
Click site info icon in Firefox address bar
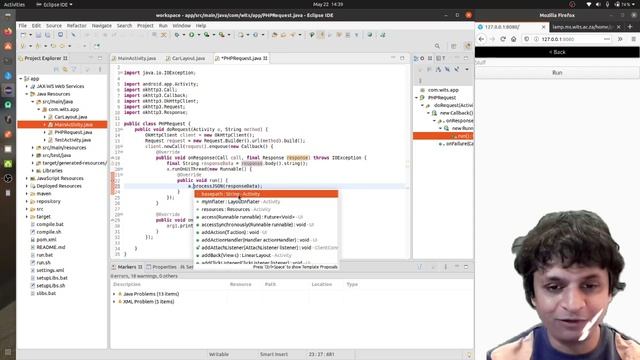(536, 39)
